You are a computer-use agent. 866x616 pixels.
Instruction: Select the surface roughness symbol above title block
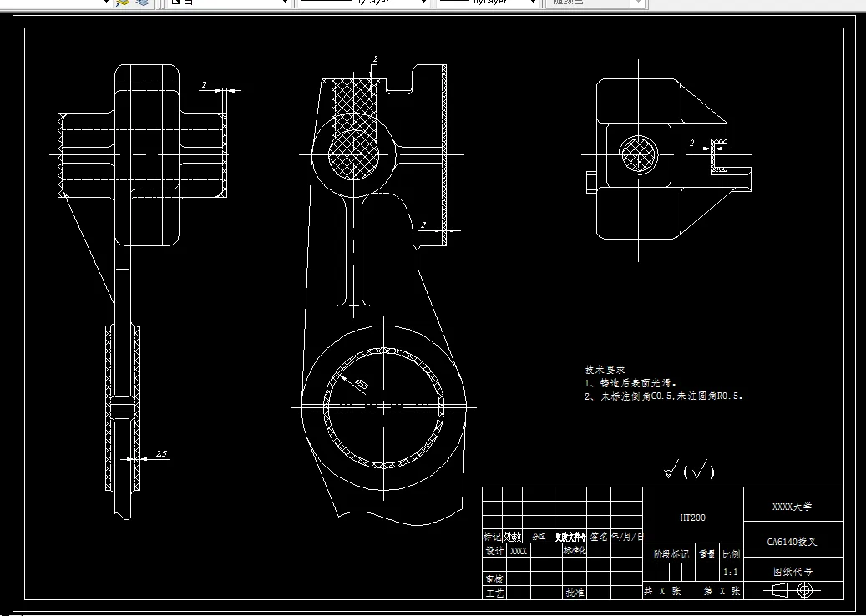tap(689, 470)
